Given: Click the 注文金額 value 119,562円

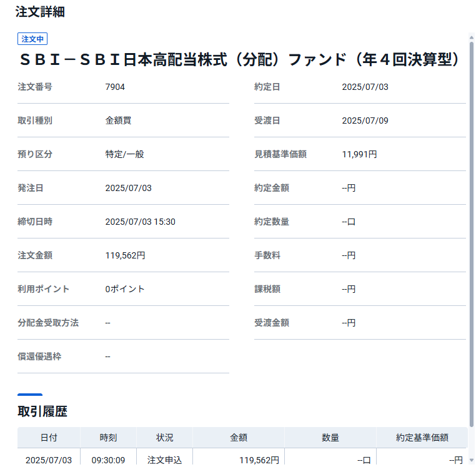Looking at the screenshot, I should (125, 255).
